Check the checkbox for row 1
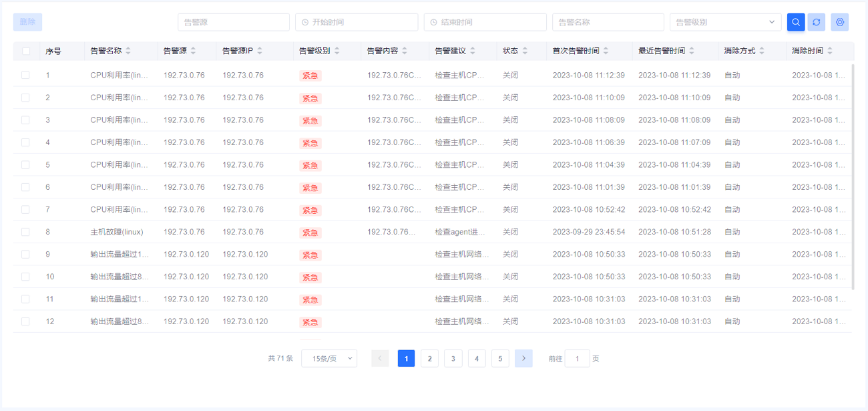The image size is (868, 411). click(25, 76)
